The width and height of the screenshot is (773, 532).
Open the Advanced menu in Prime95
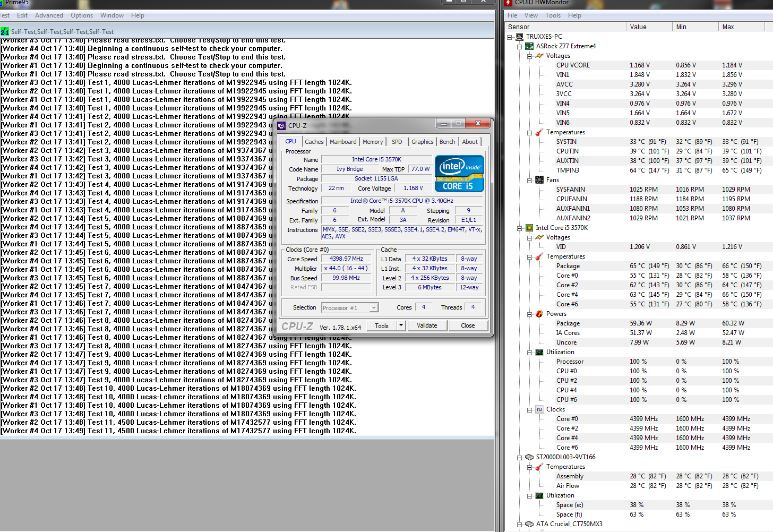point(49,15)
